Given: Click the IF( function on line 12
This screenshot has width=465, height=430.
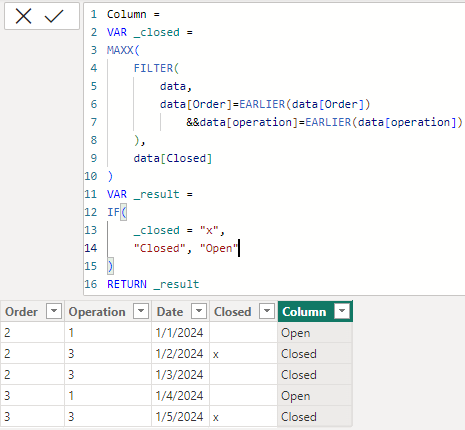Looking at the screenshot, I should 117,212.
